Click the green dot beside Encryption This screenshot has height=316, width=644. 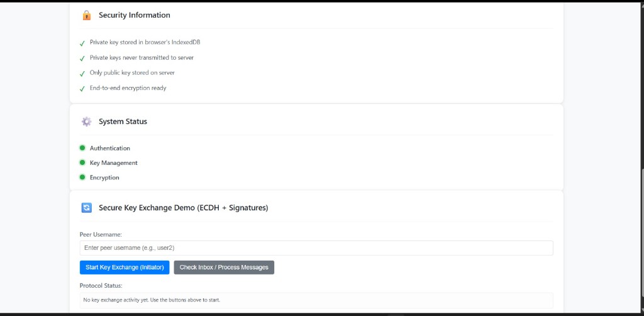82,178
